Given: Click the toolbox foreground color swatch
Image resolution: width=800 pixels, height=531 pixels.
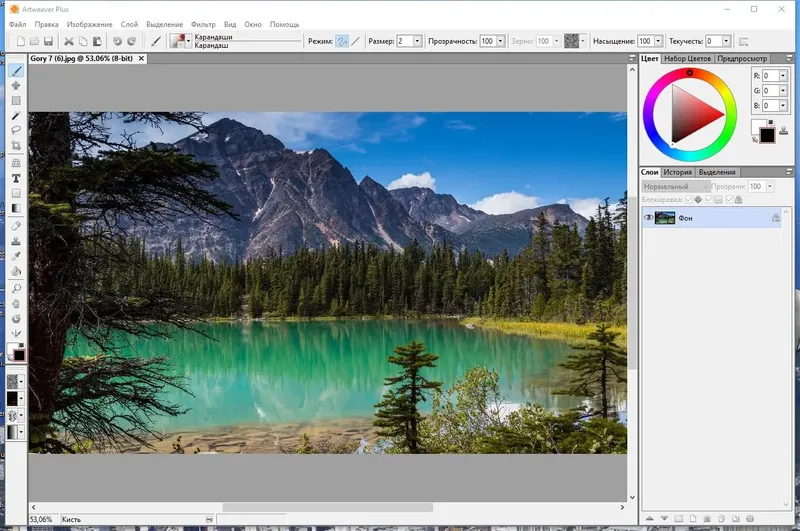Looking at the screenshot, I should [19, 356].
